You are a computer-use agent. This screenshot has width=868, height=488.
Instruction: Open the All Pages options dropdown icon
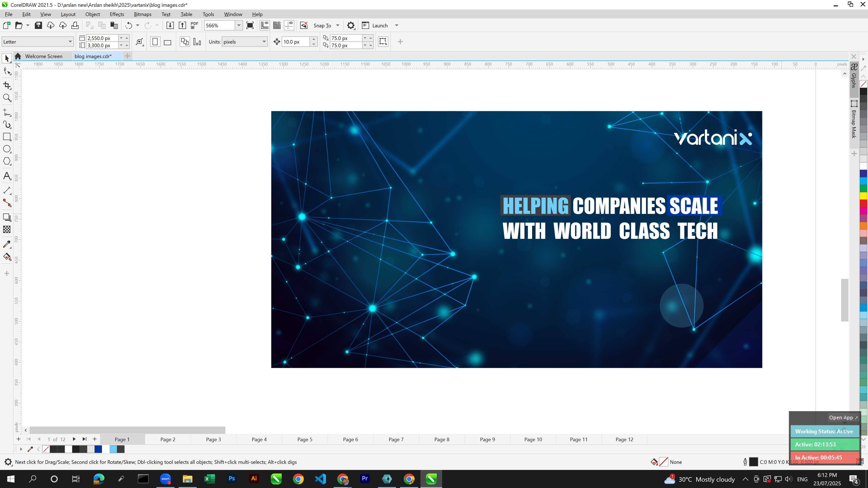pyautogui.click(x=139, y=42)
